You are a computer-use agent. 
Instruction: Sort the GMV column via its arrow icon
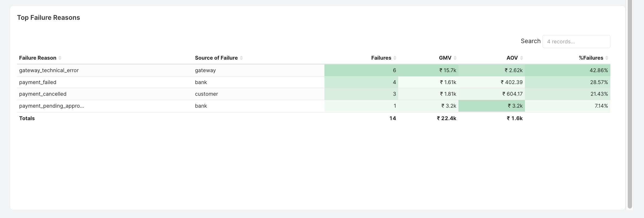pyautogui.click(x=455, y=58)
